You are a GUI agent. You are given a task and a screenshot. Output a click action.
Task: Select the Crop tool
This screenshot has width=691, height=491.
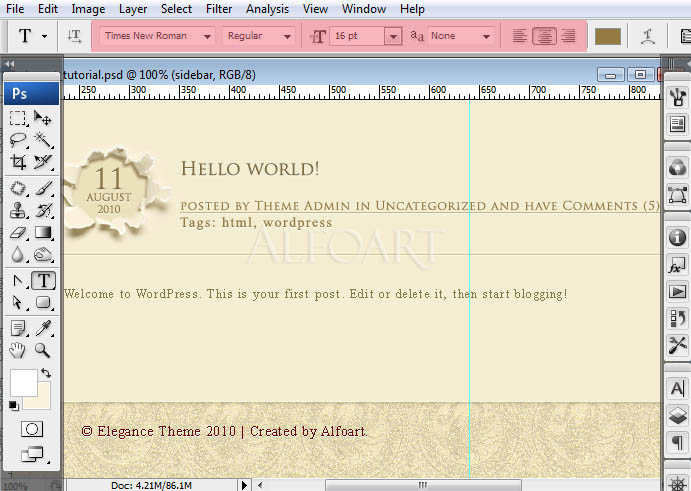point(18,162)
